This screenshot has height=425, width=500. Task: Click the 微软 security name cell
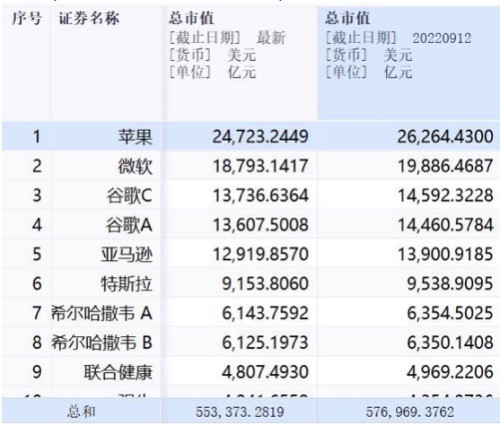pyautogui.click(x=135, y=166)
